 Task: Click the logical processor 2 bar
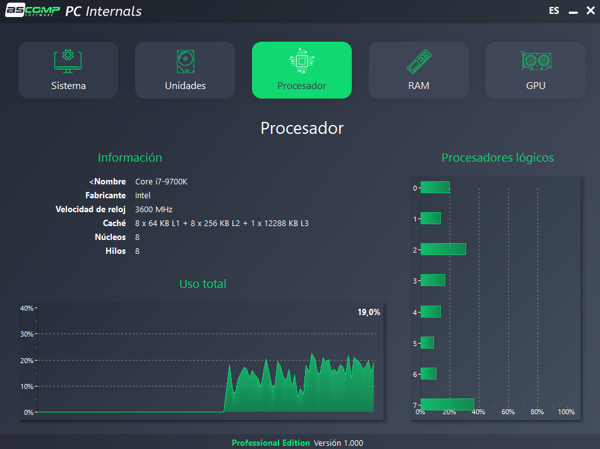[443, 249]
